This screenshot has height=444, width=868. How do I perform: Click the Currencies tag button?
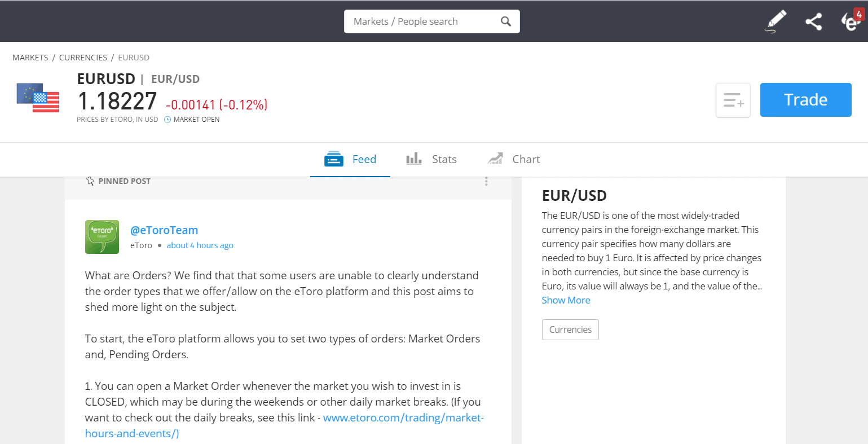pos(570,329)
